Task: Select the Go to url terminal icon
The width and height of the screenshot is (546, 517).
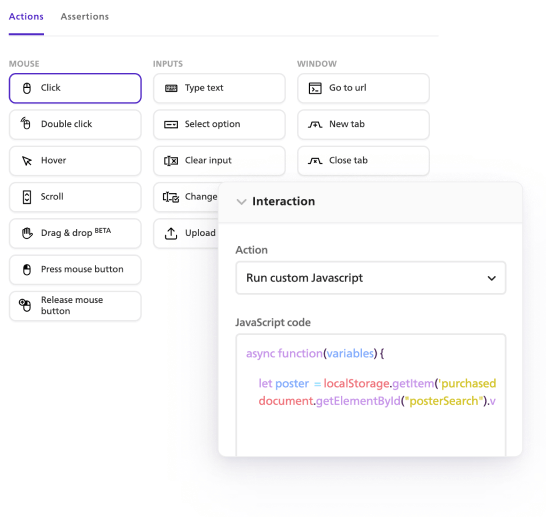Action: click(315, 88)
